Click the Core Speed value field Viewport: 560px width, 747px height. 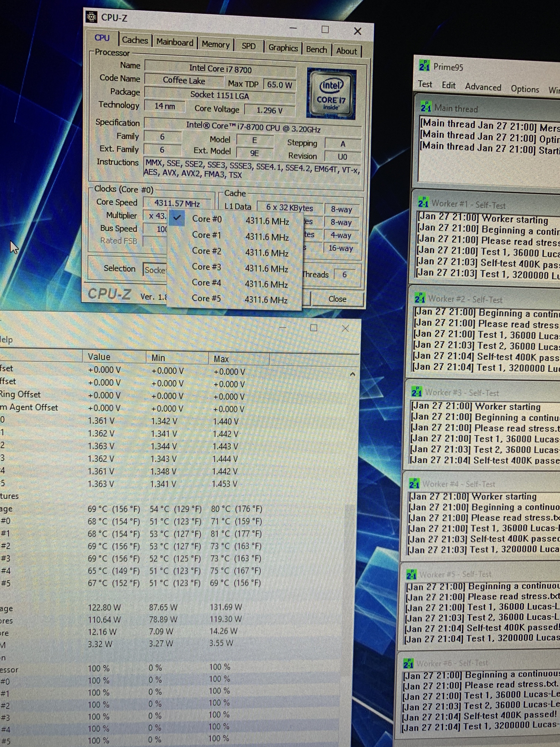tap(177, 203)
